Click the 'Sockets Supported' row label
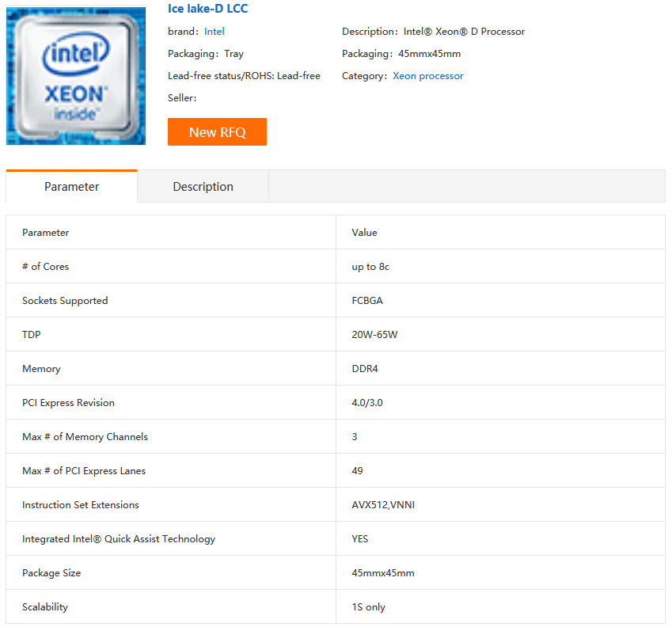This screenshot has height=627, width=672. click(65, 300)
